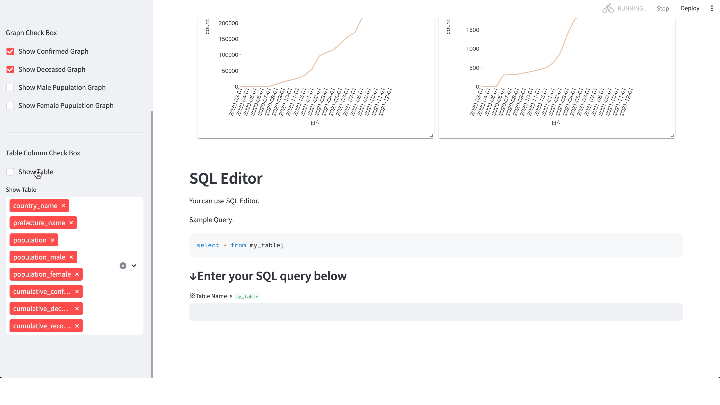Remove the population_male tag

77,256
